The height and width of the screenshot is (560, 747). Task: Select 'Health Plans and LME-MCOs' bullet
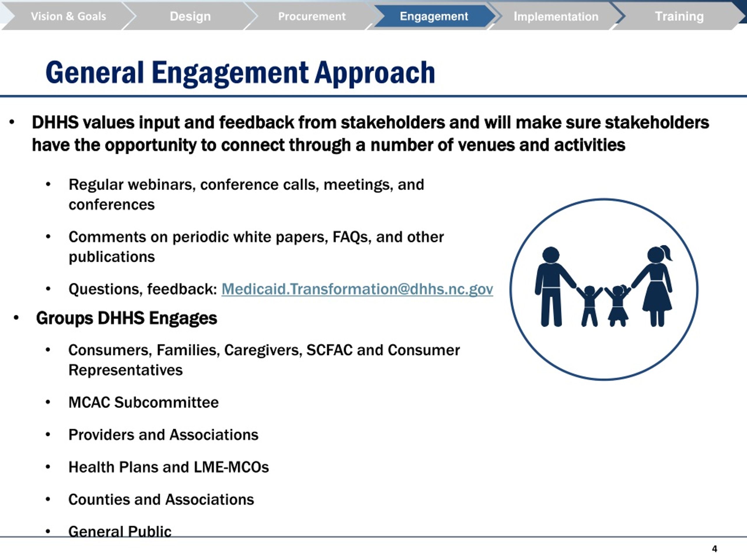point(169,467)
